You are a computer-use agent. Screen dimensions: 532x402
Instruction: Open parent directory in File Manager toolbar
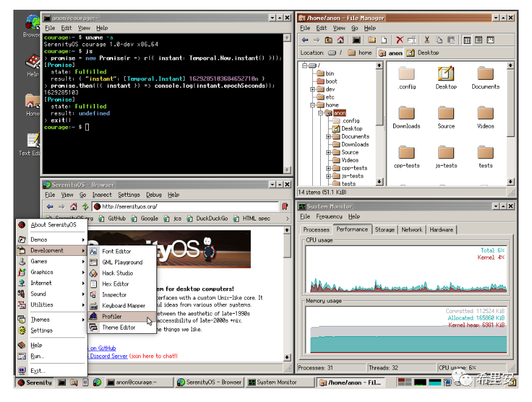[329, 40]
